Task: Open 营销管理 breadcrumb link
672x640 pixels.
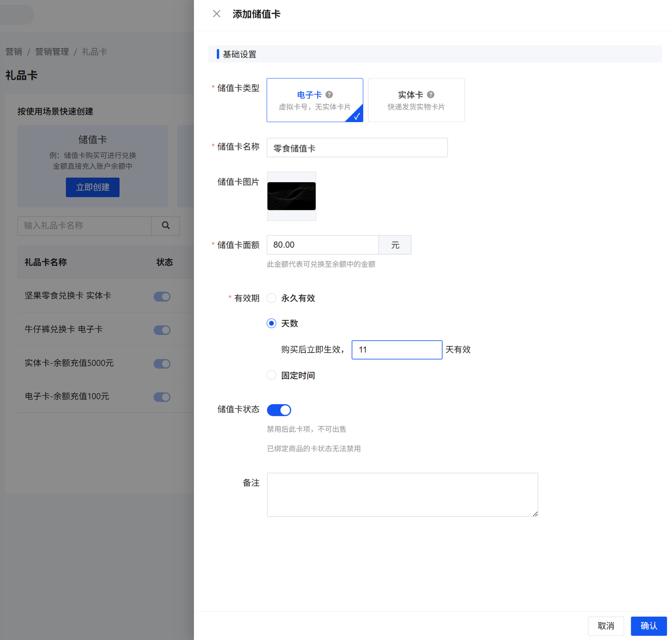Action: pyautogui.click(x=52, y=52)
